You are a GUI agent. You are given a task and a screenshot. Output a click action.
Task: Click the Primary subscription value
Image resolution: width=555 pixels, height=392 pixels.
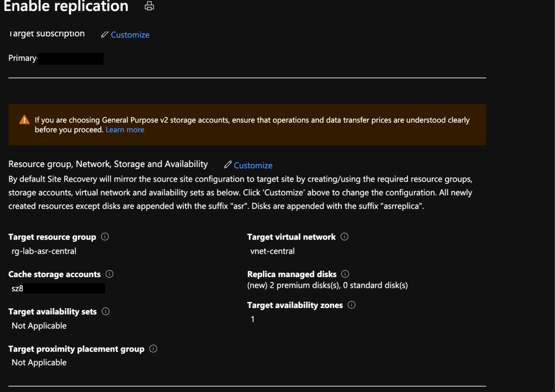coord(23,58)
